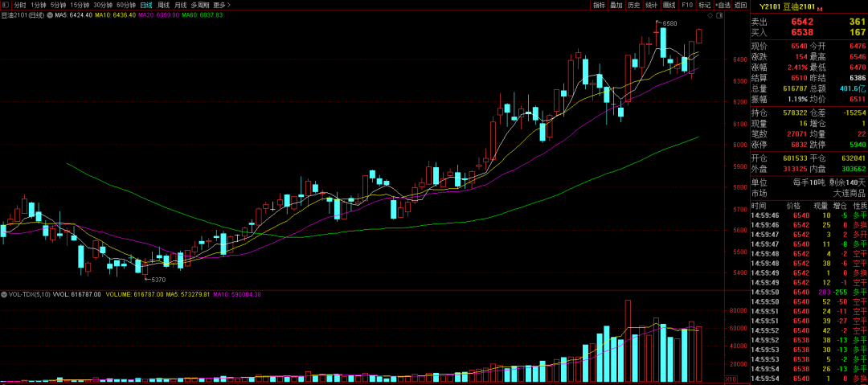Select the 5分钟 period tab
The height and width of the screenshot is (385, 868).
58,5
